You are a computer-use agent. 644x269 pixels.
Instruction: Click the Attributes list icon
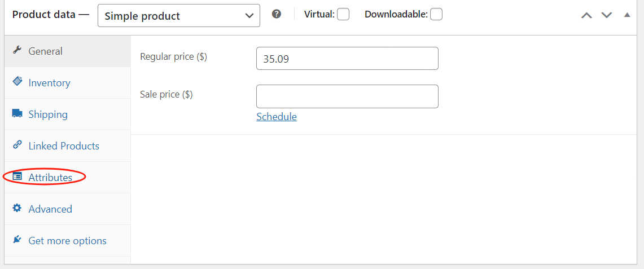pos(17,177)
